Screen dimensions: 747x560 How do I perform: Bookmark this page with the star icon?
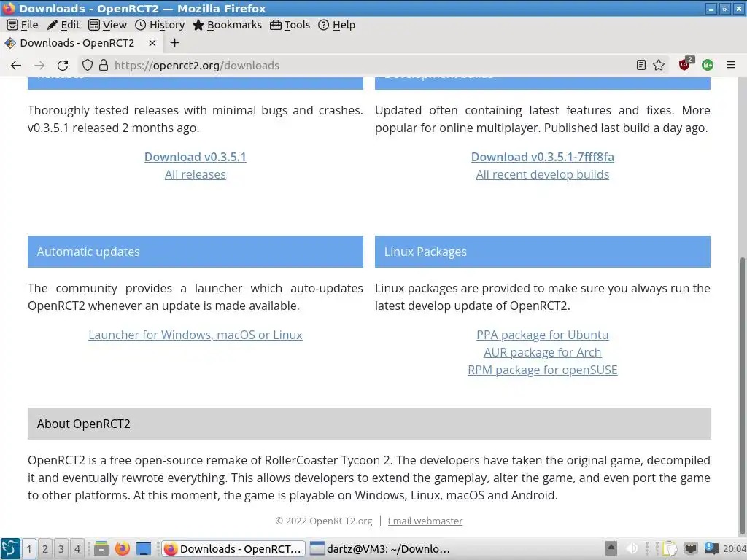pyautogui.click(x=659, y=65)
